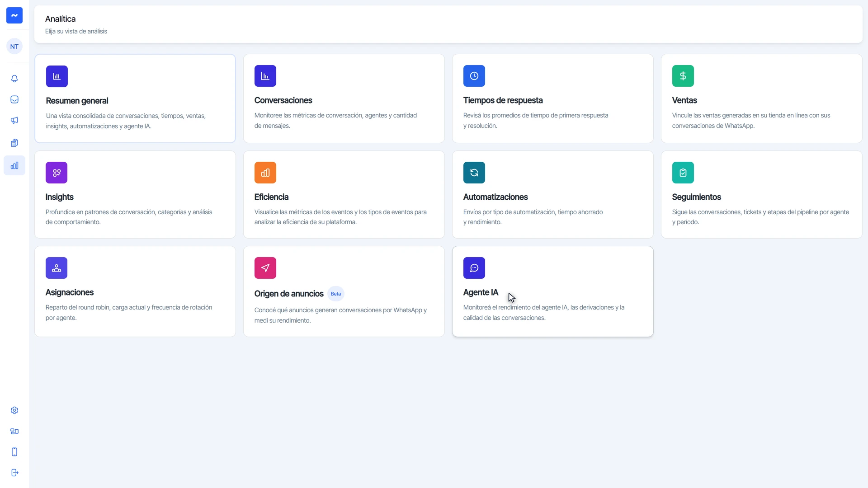Click the clock icon for Tiempos de respuesta
This screenshot has height=488, width=868.
point(474,76)
